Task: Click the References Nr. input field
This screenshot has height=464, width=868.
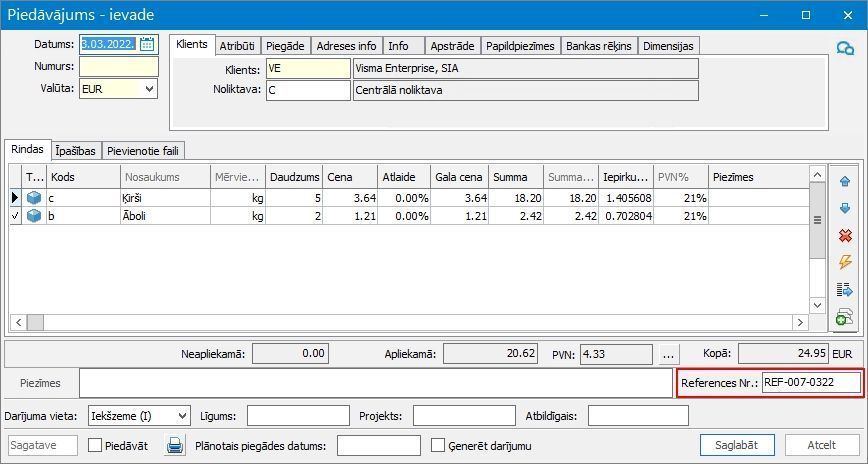Action: pos(811,382)
